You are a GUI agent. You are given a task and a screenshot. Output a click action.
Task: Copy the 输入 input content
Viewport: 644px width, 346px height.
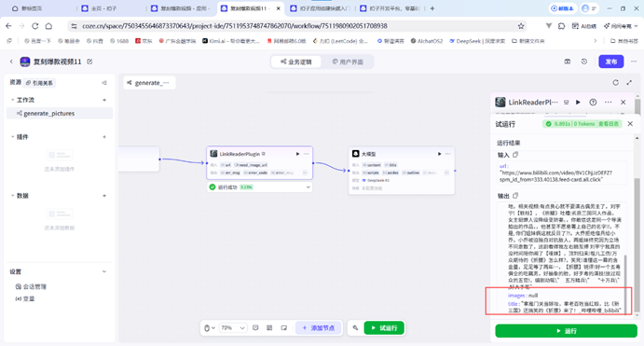[x=515, y=155]
